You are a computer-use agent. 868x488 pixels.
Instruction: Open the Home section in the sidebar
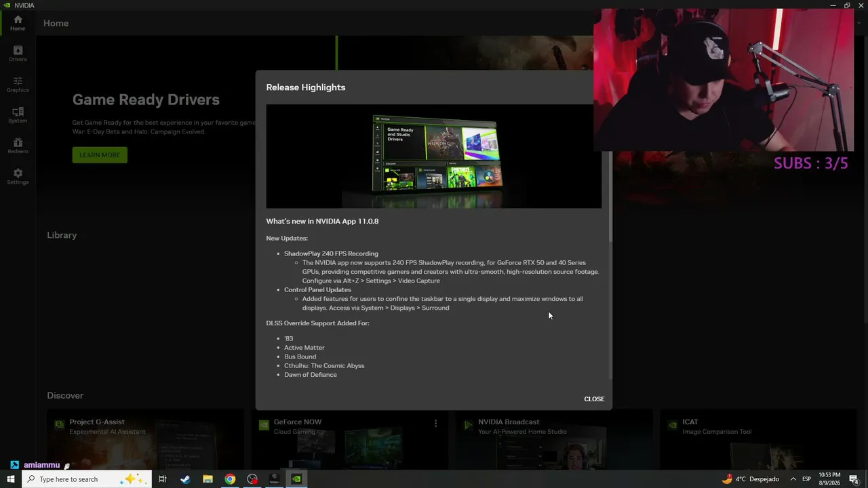click(18, 23)
